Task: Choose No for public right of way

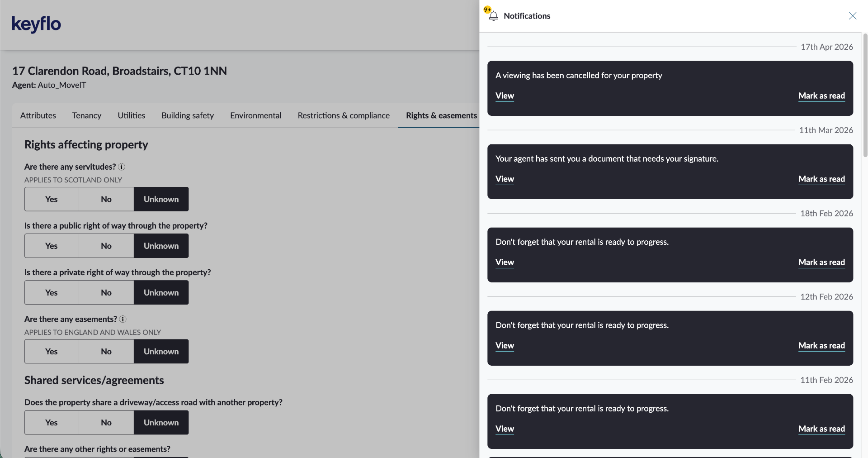Action: click(x=106, y=246)
